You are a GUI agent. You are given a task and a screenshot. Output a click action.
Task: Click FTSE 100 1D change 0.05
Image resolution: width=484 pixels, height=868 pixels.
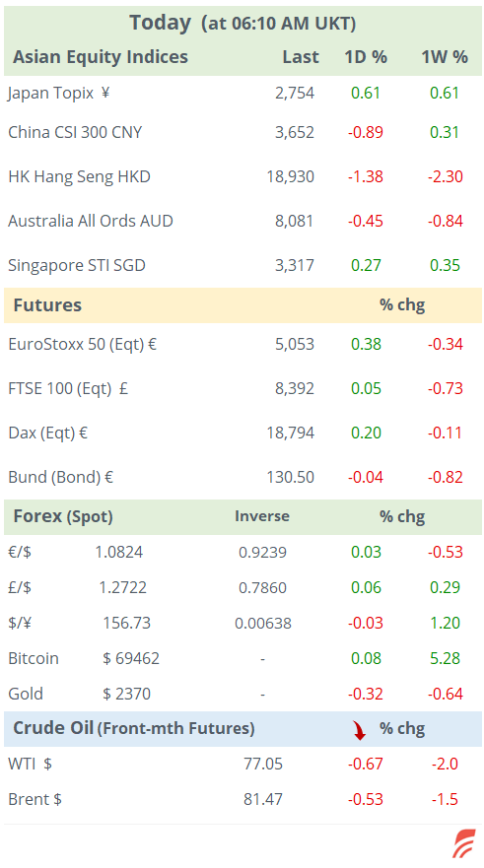[366, 388]
